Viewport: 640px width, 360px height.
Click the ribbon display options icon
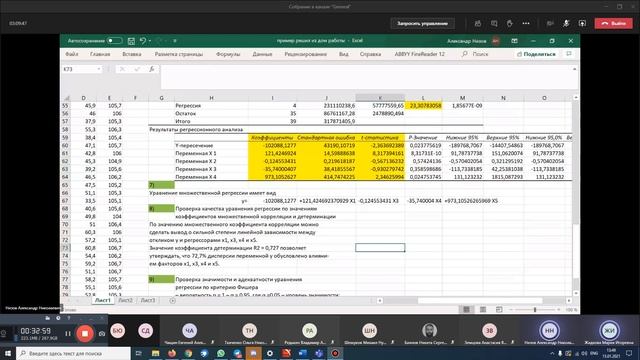click(514, 41)
